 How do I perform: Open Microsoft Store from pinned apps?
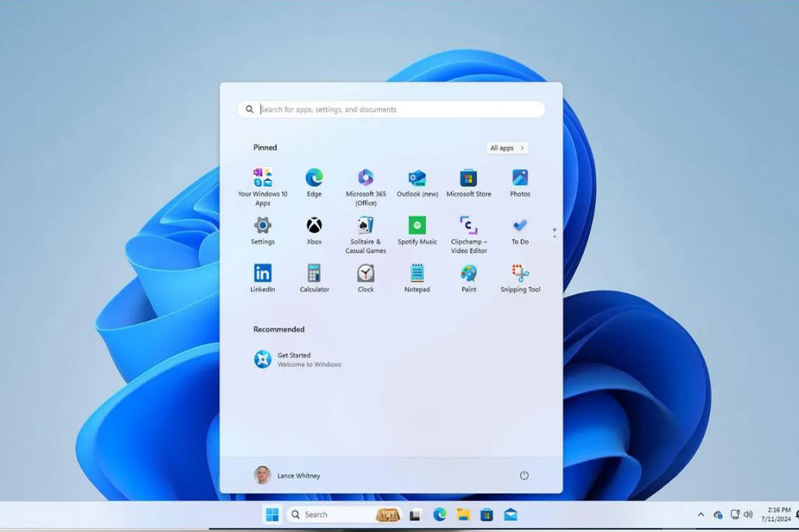click(469, 183)
